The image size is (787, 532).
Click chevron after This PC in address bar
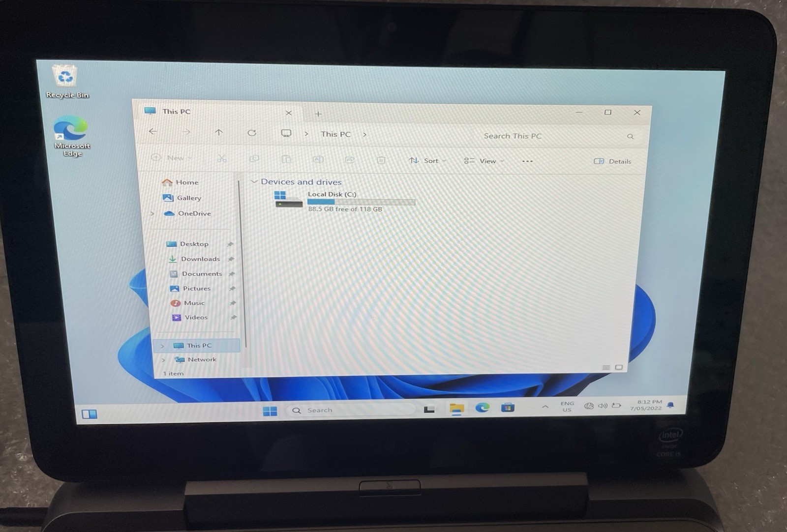click(364, 134)
